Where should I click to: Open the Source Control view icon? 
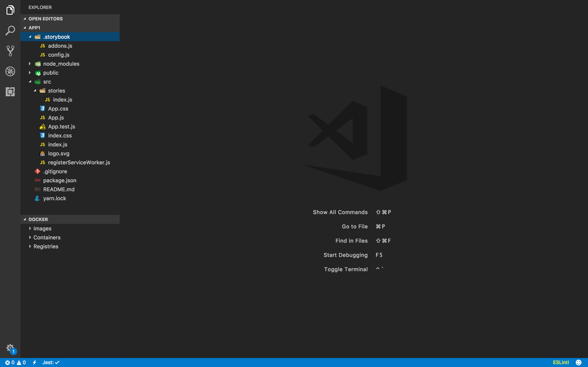click(10, 51)
